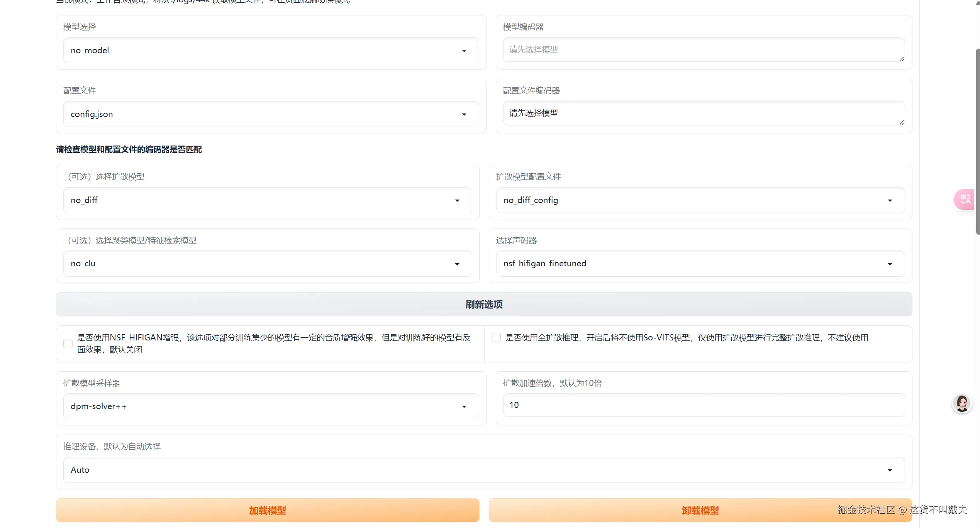
Task: Click the 加载模型 load model button
Action: pos(268,511)
